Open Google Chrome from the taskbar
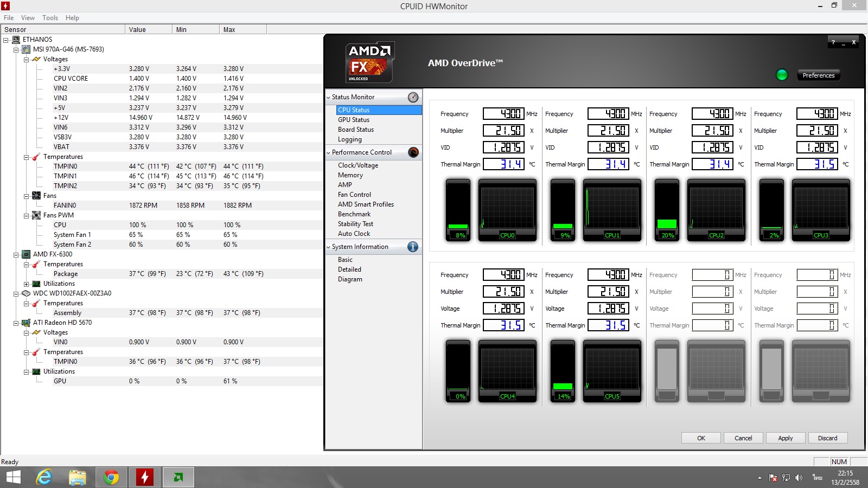 pos(111,477)
